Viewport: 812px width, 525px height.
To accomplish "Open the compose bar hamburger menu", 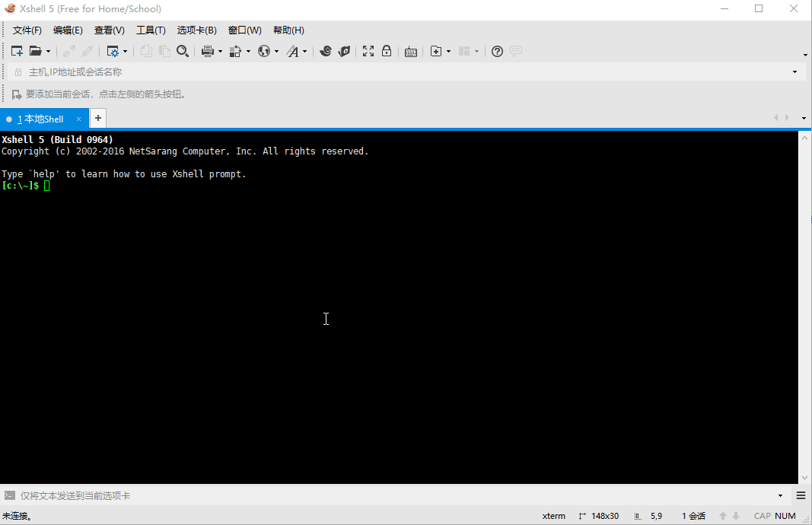I will pyautogui.click(x=801, y=495).
